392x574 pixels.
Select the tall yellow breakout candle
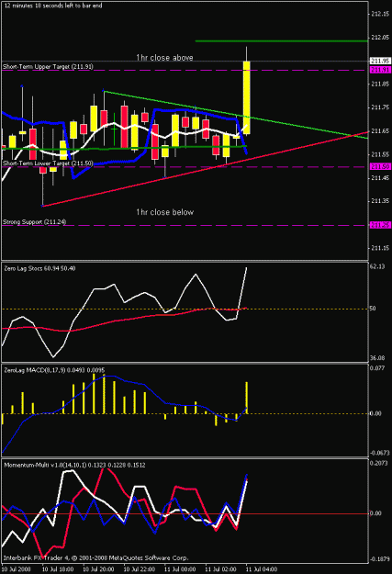[247, 97]
